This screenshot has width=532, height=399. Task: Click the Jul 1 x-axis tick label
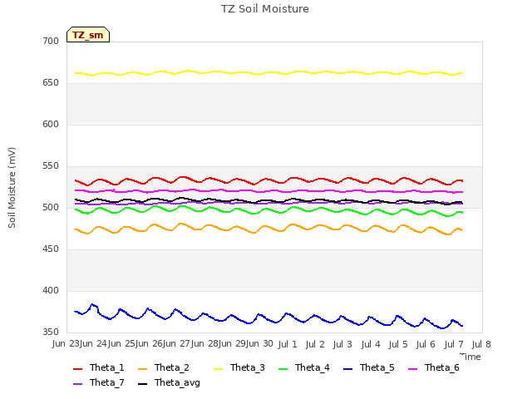(x=288, y=344)
